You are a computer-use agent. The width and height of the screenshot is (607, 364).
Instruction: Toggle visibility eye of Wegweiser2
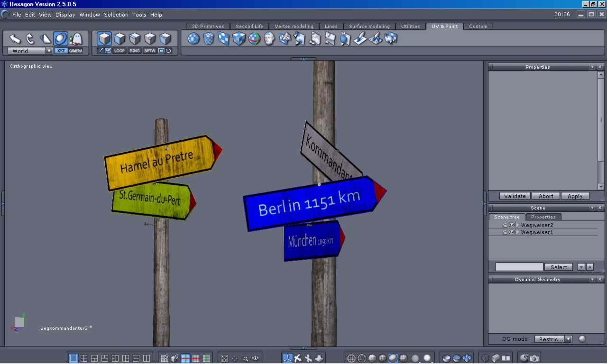coord(512,225)
